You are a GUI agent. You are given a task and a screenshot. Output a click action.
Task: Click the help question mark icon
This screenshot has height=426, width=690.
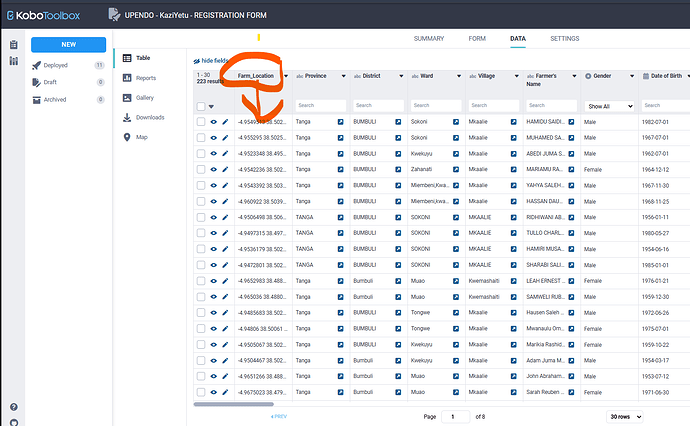(x=13, y=407)
